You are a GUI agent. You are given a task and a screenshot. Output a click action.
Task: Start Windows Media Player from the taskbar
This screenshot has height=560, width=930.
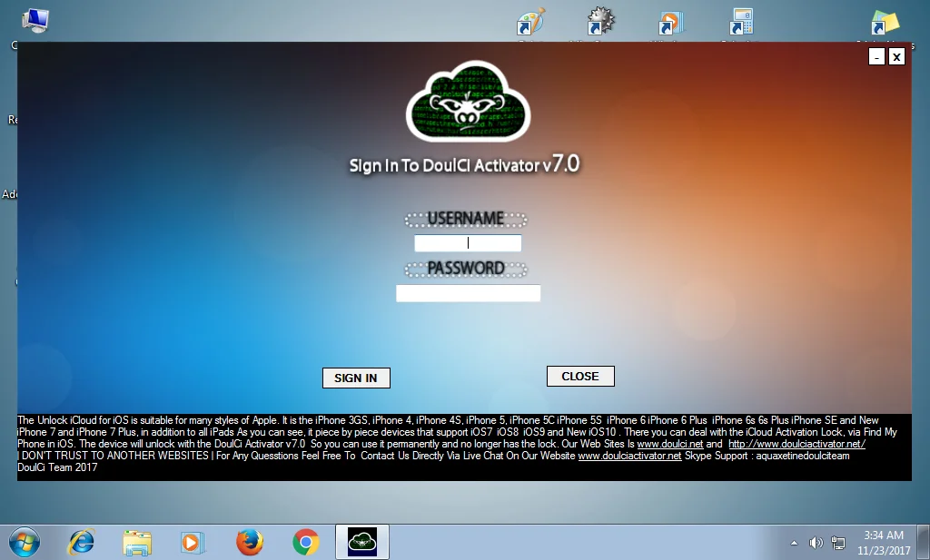tap(193, 542)
